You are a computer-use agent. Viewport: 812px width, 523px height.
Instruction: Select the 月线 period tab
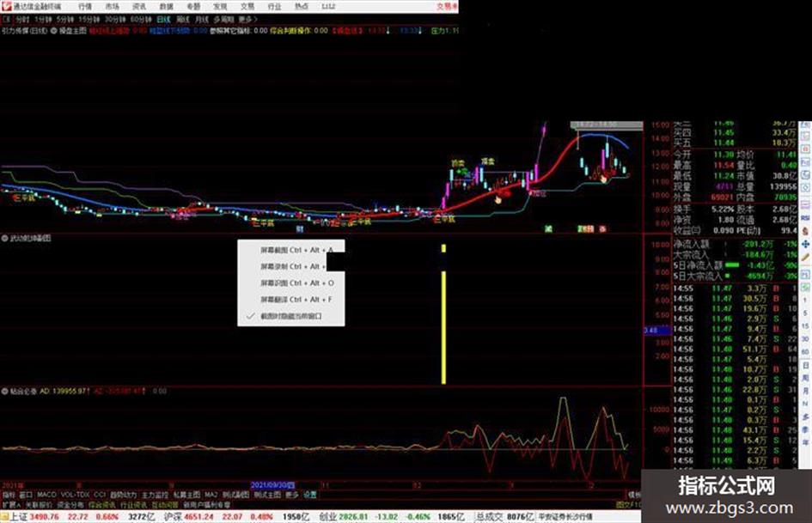201,19
